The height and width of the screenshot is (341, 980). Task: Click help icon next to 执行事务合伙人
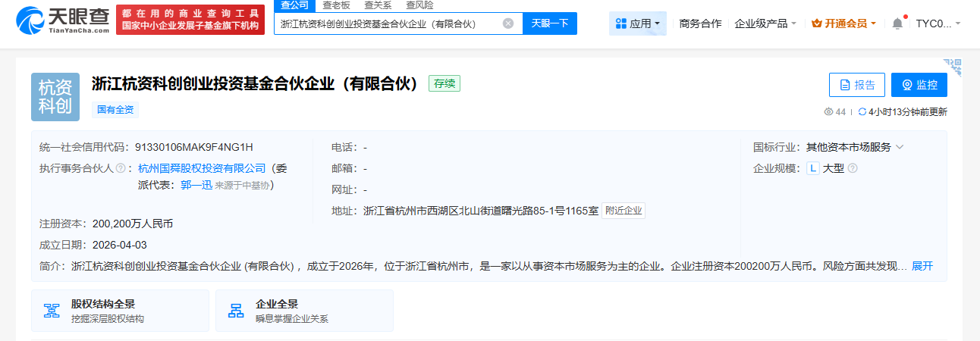pos(120,168)
